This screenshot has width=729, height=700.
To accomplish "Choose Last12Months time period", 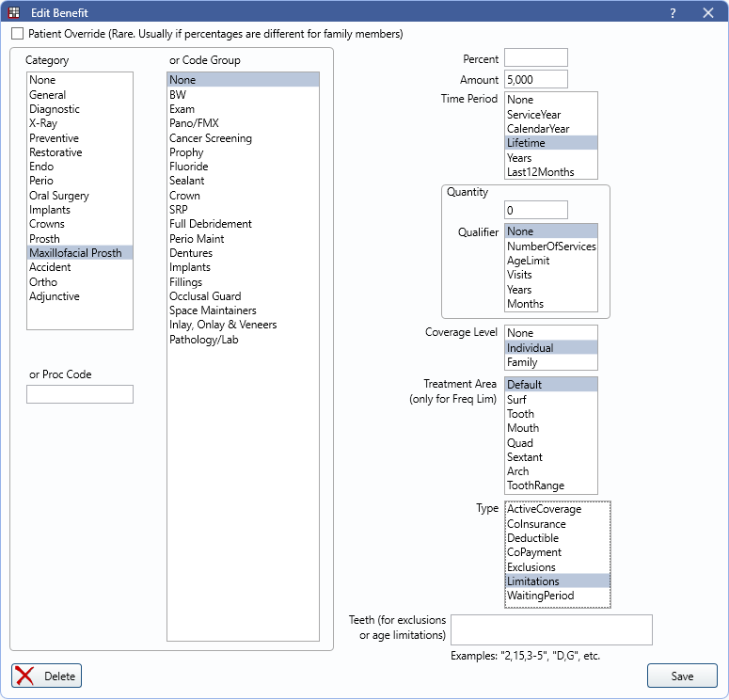I will click(540, 172).
